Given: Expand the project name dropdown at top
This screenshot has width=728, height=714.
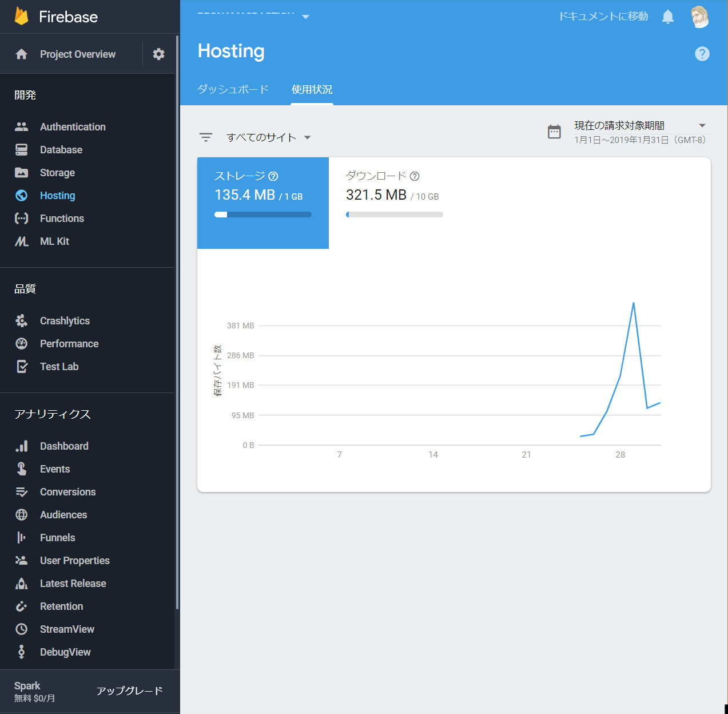Looking at the screenshot, I should coord(306,17).
